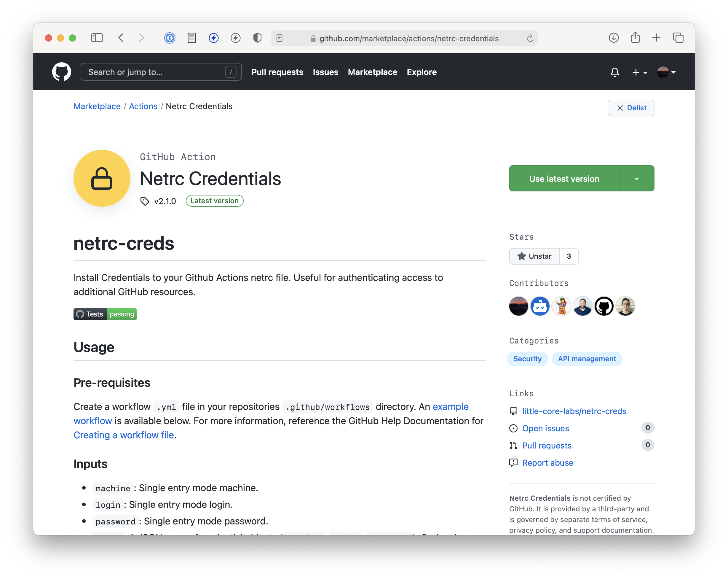The height and width of the screenshot is (579, 728).
Task: Open the star count 3
Action: coord(569,256)
